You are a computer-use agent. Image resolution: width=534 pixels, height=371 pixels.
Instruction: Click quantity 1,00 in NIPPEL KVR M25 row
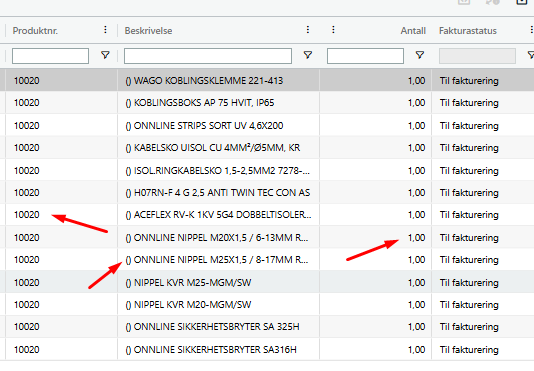pos(417,282)
